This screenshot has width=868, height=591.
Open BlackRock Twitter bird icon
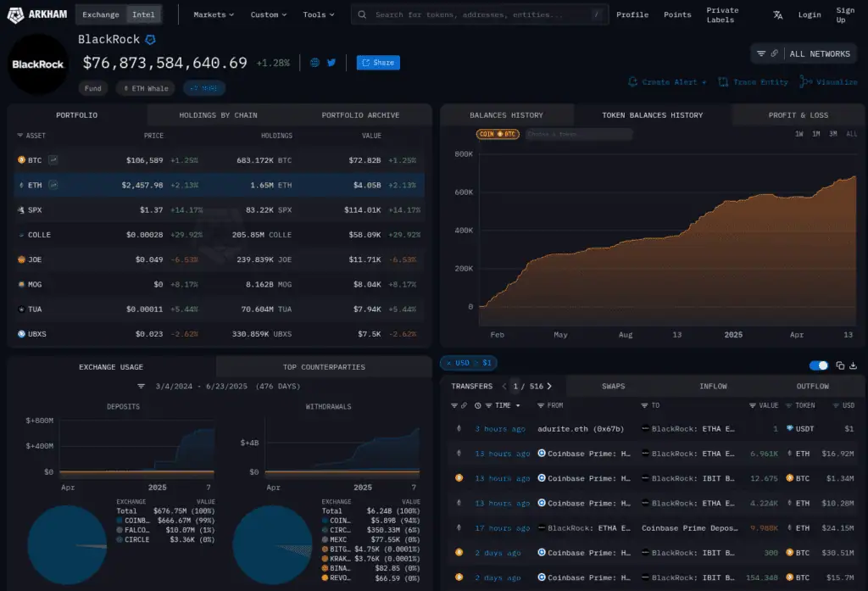[331, 63]
